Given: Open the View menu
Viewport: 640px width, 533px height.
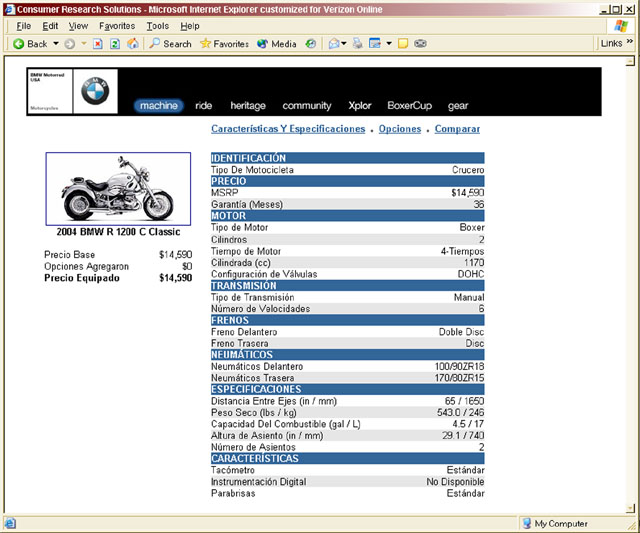Looking at the screenshot, I should [x=78, y=26].
